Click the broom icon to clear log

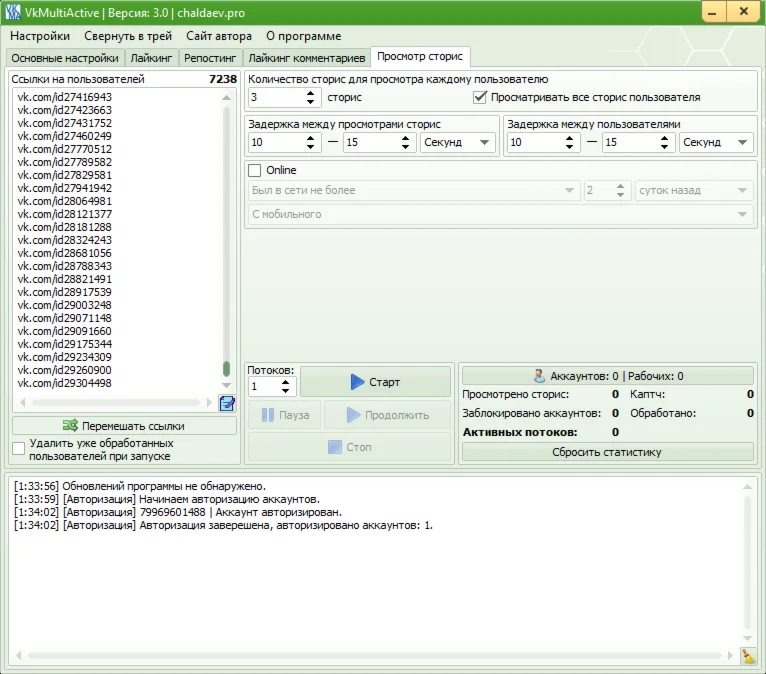coord(748,656)
